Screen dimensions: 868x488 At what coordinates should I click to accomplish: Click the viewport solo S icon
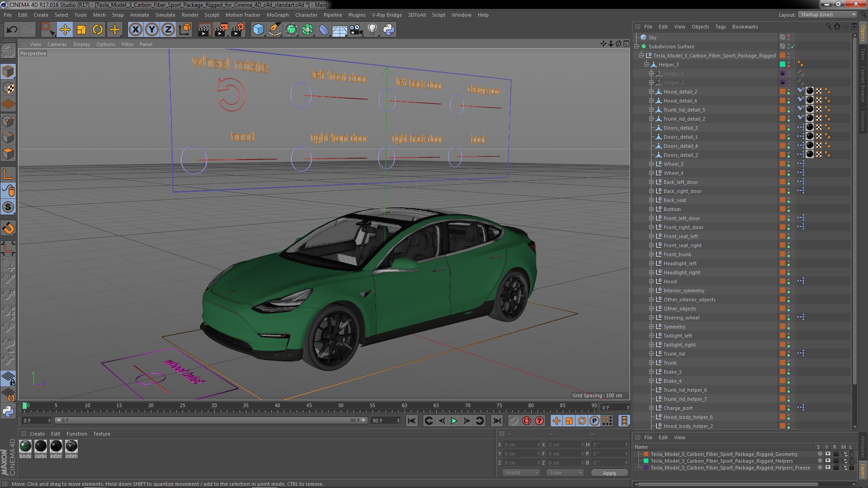point(8,207)
